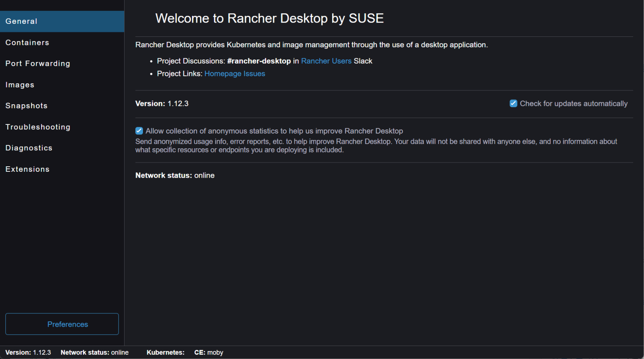Open the Containers section
This screenshot has width=644, height=359.
[x=27, y=42]
